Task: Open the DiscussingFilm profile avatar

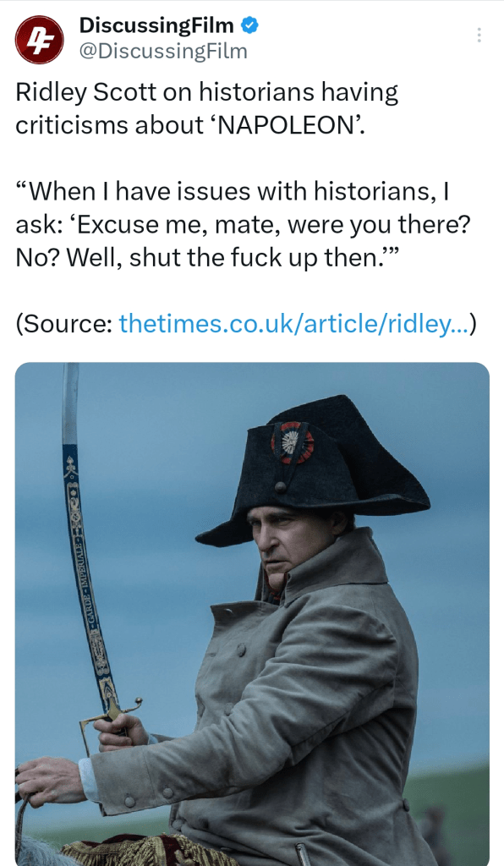Action: [39, 40]
